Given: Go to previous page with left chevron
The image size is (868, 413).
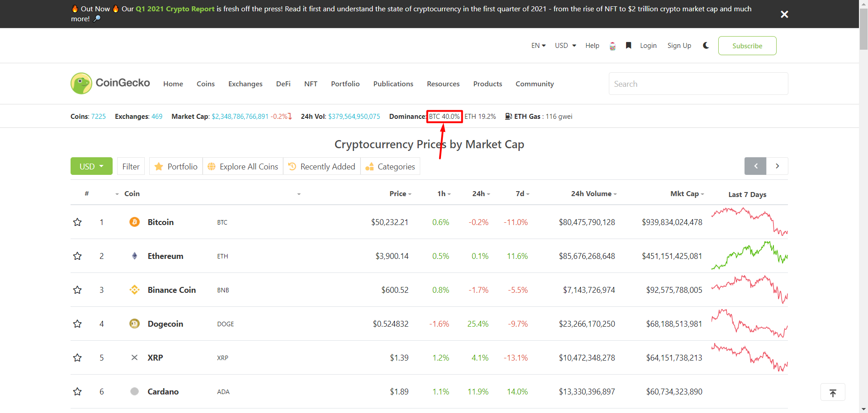Looking at the screenshot, I should (x=755, y=166).
